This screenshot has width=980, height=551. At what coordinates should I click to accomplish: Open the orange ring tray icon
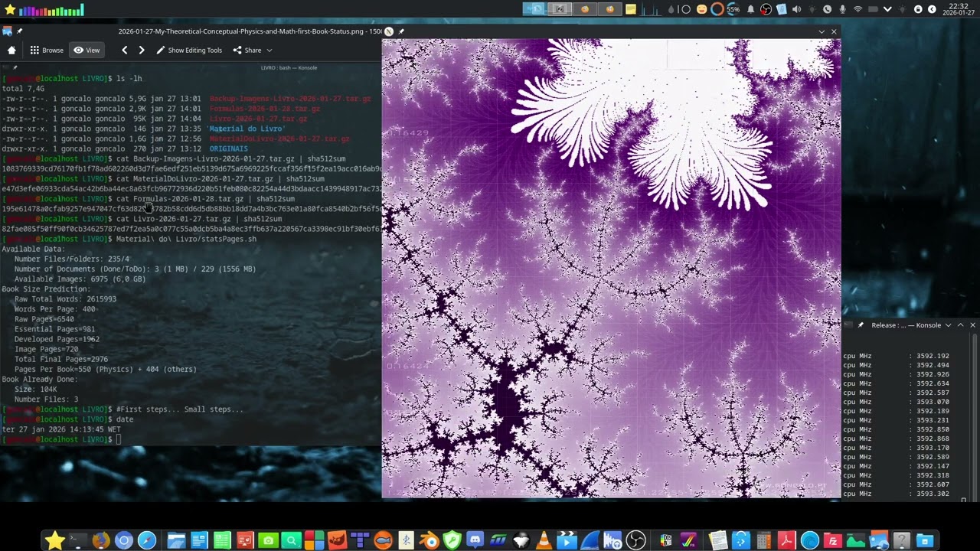(717, 9)
